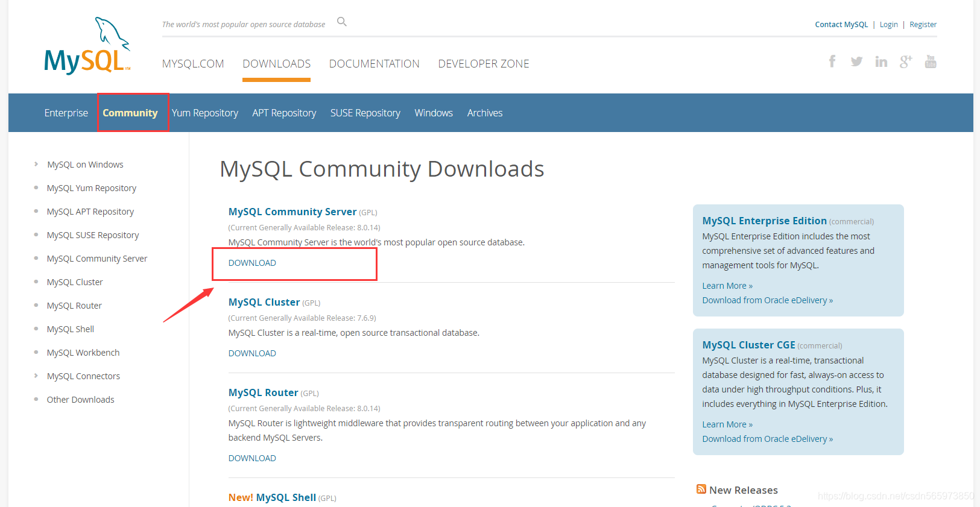Open Windows in the blue bar
The width and height of the screenshot is (980, 507).
[x=434, y=113]
